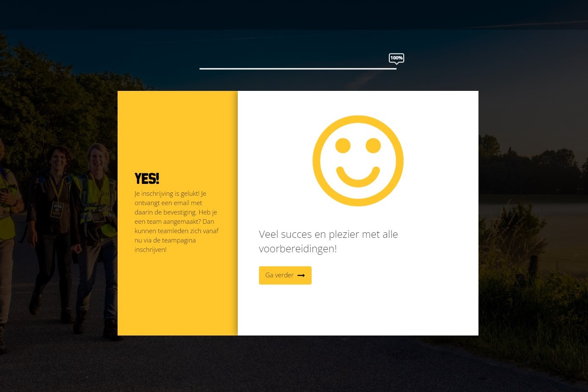Click the Ga verder button
The image size is (588, 392).
point(285,275)
